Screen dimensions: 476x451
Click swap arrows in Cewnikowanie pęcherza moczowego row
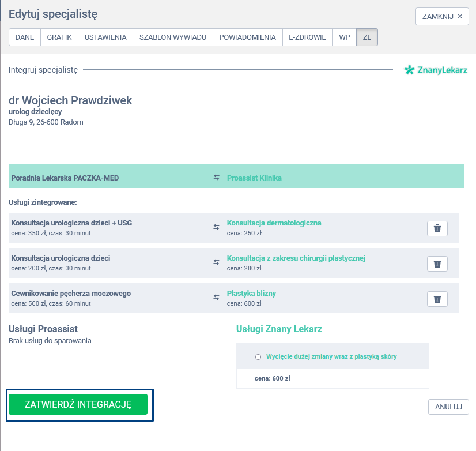tap(217, 298)
